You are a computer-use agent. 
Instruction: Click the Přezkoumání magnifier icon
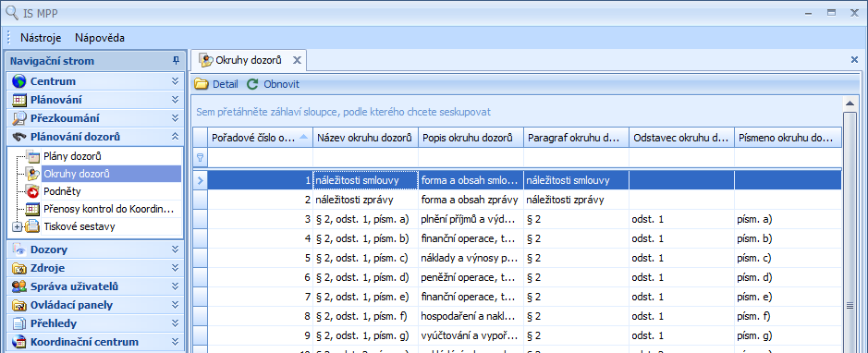click(19, 118)
